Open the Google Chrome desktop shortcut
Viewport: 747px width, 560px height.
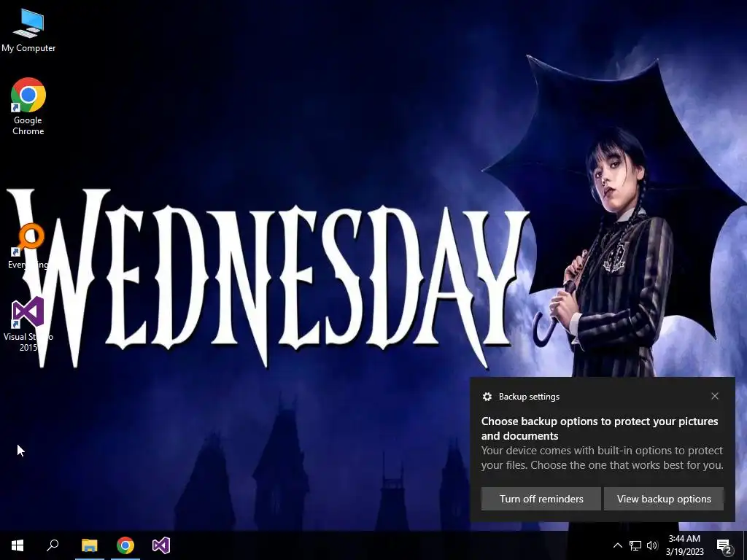click(28, 106)
